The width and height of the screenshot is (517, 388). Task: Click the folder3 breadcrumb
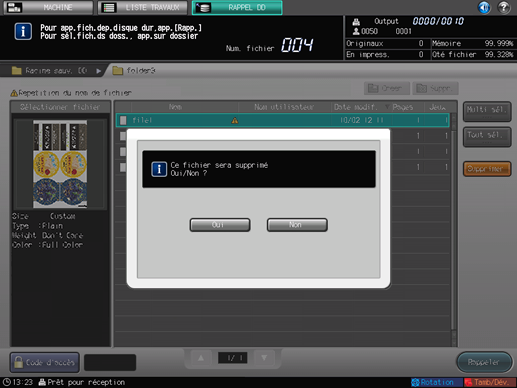click(x=134, y=71)
